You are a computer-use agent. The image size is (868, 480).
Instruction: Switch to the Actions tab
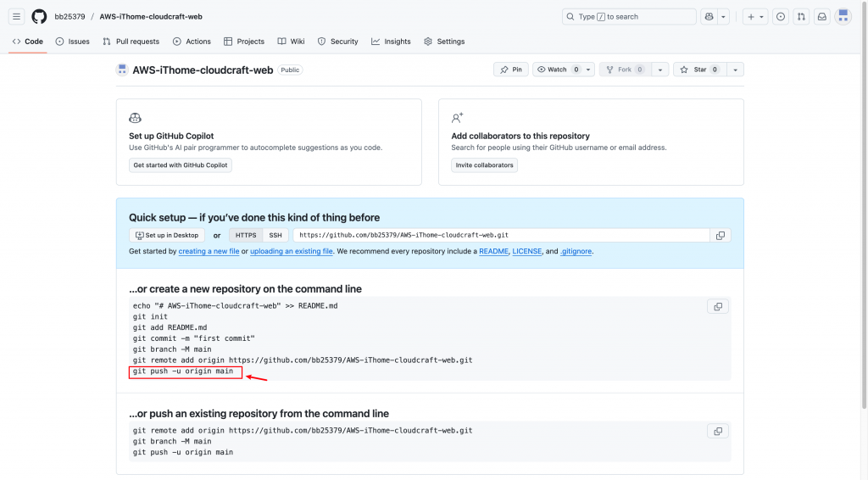pos(192,42)
